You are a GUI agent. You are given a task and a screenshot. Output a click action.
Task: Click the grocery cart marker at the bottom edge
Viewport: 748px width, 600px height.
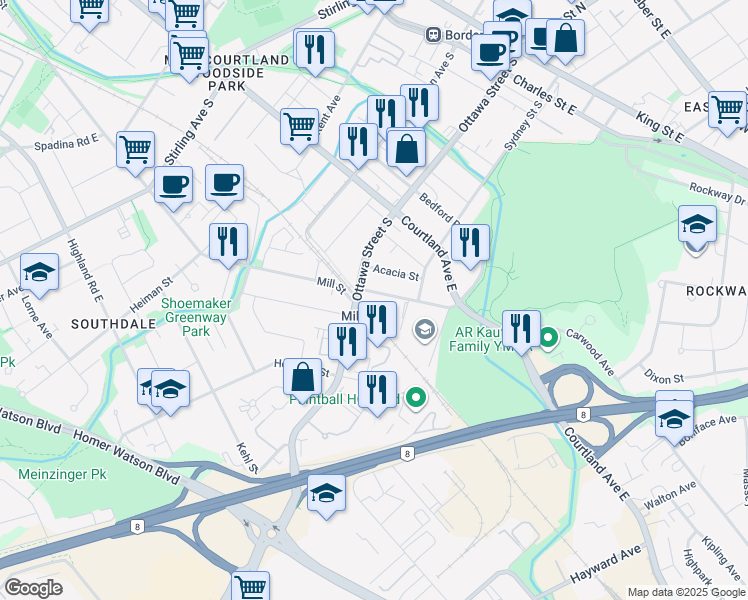tap(250, 587)
